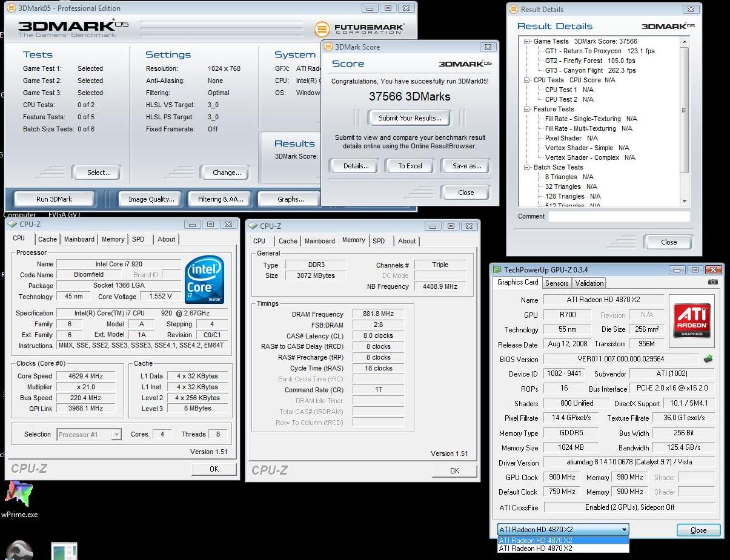This screenshot has height=560, width=730.
Task: Click the Core Speed value 4629.4 MHz
Action: coord(85,376)
